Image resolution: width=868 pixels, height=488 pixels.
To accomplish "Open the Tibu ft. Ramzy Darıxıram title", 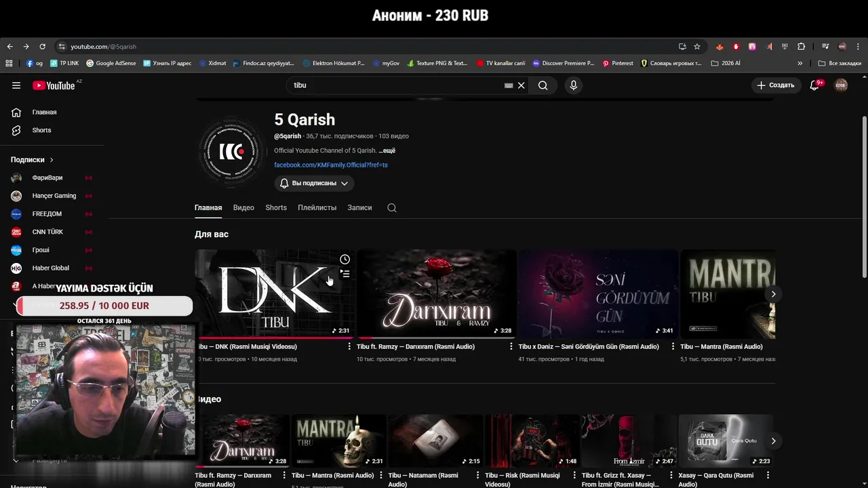I will (x=416, y=346).
